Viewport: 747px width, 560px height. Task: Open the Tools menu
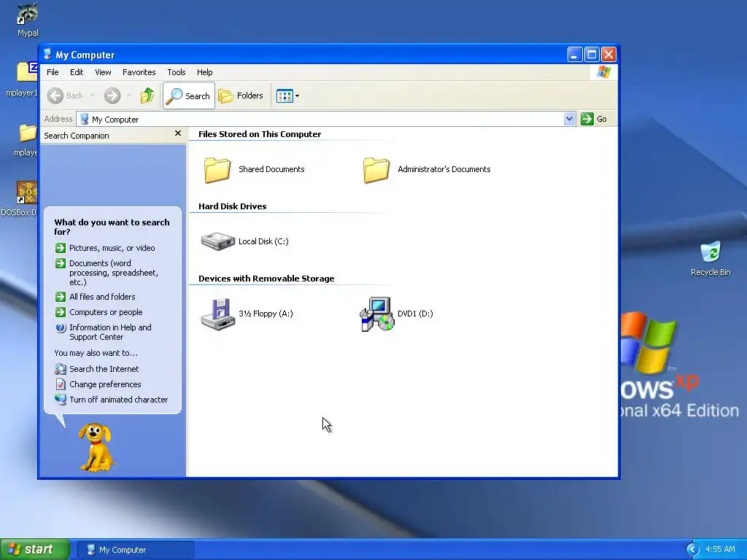(x=177, y=72)
